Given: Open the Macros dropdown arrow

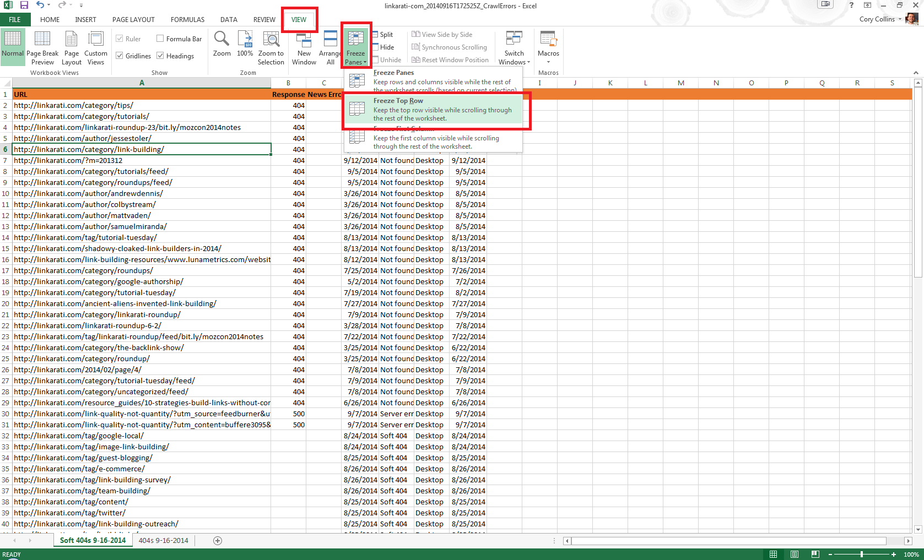Looking at the screenshot, I should pos(548,61).
